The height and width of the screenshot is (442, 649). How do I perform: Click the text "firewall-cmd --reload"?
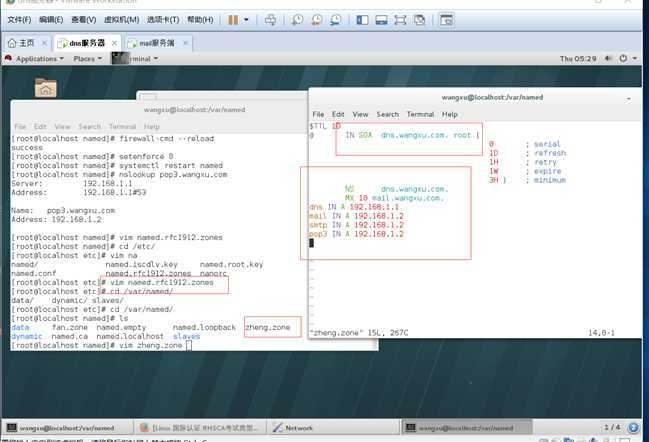pos(166,139)
